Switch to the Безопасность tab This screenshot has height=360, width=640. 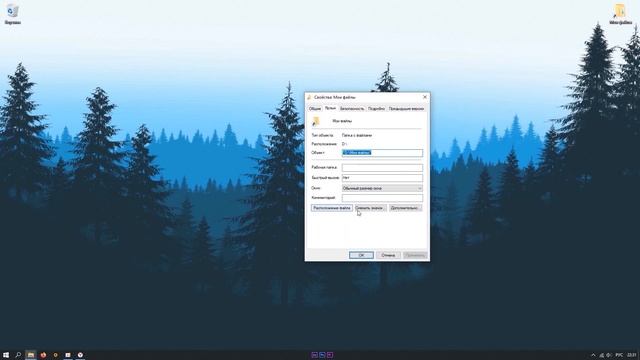tap(352, 109)
